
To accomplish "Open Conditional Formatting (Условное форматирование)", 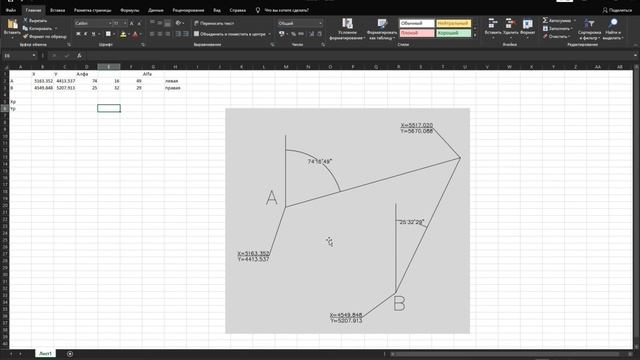I will click(347, 29).
